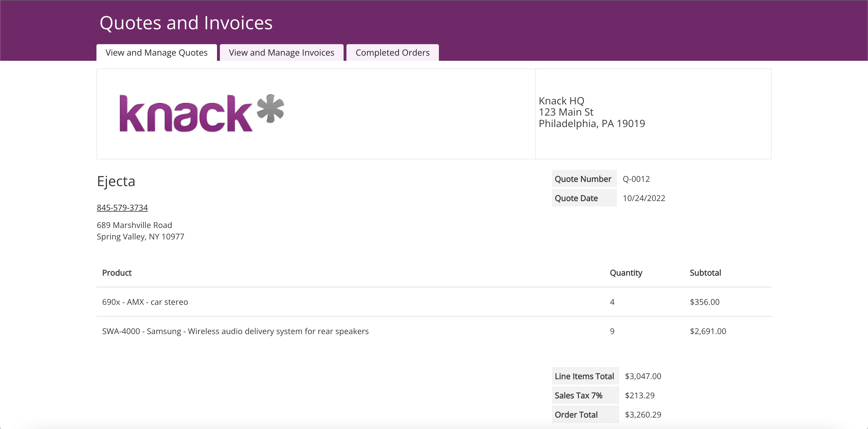Viewport: 868px width, 429px height.
Task: Click the Quantity column header
Action: (x=626, y=273)
